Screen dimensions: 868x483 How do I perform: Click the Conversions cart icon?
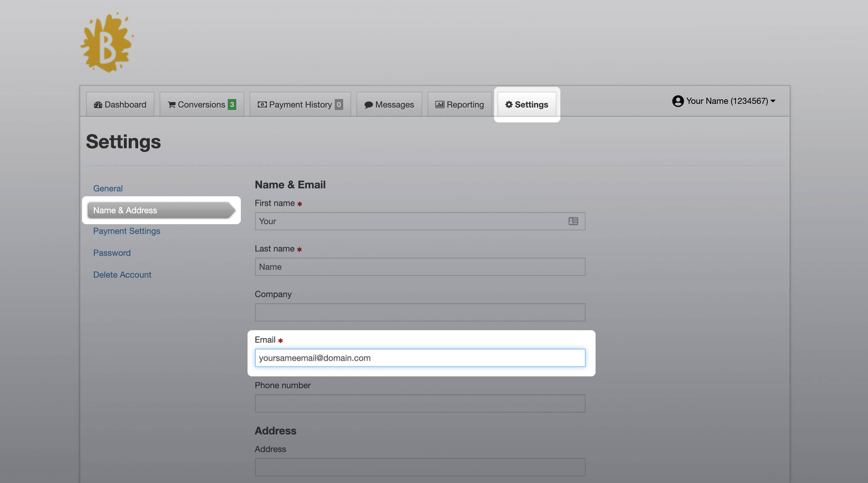[172, 105]
